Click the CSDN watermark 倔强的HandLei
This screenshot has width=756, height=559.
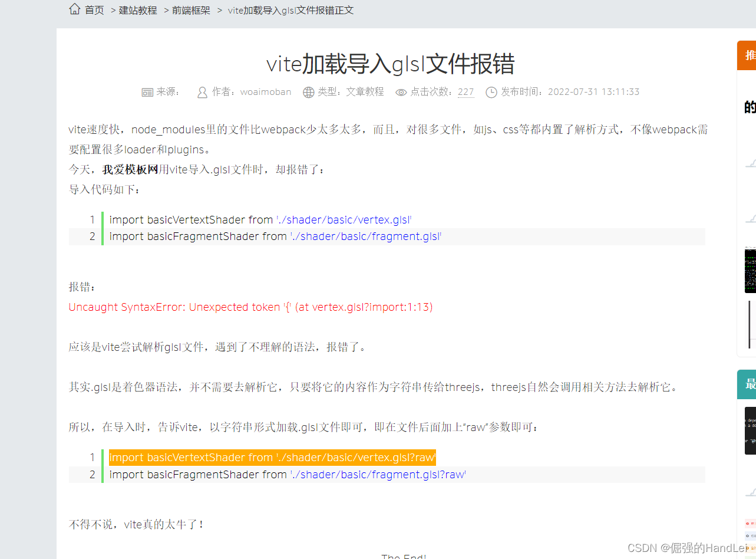point(686,548)
